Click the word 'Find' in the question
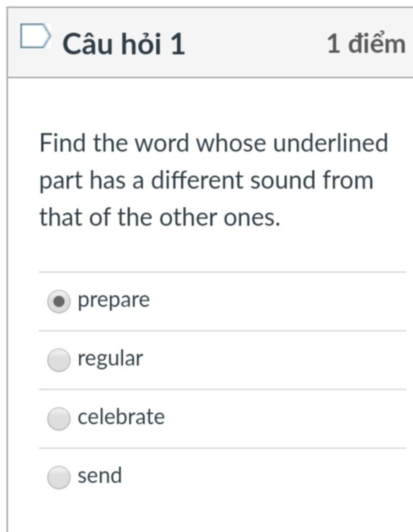The image size is (413, 532). click(x=63, y=143)
